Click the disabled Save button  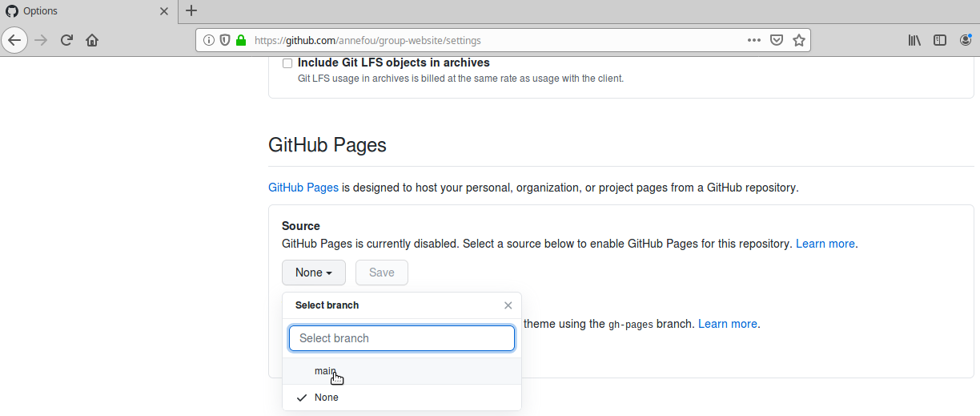(382, 273)
